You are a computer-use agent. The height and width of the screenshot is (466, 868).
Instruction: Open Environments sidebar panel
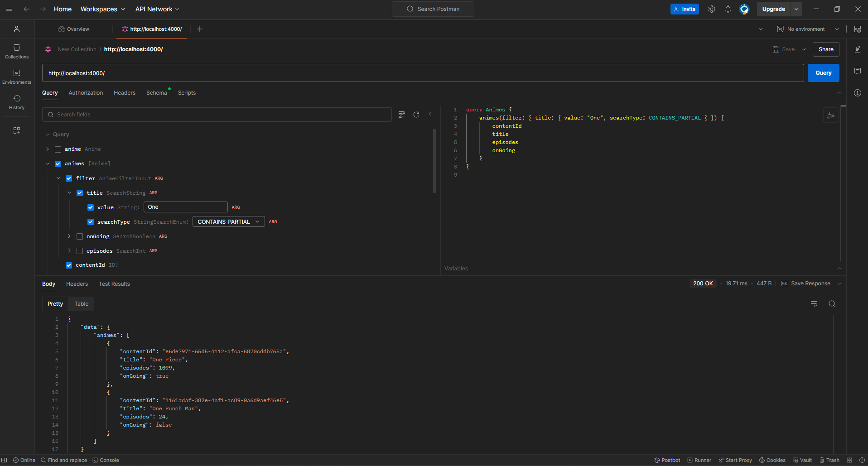17,77
